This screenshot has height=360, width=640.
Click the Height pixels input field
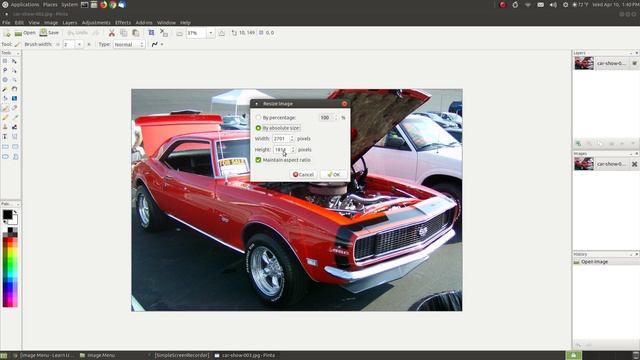pos(282,150)
